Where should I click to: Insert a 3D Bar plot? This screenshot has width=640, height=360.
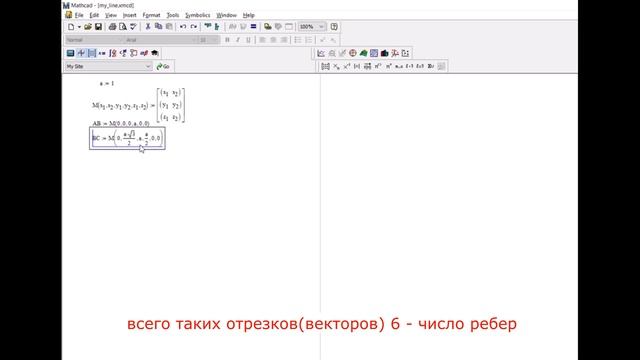(384, 53)
